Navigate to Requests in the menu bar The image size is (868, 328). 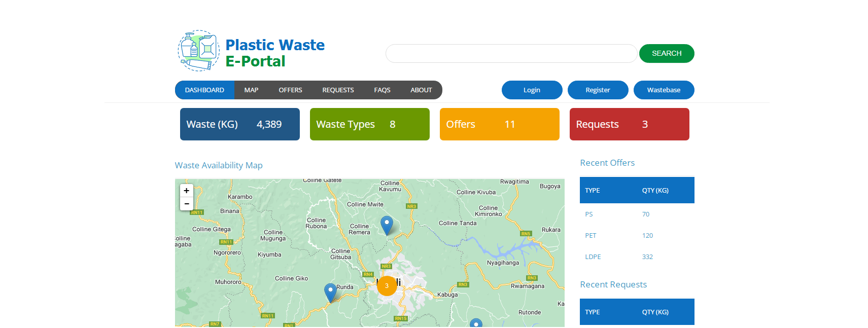point(338,90)
